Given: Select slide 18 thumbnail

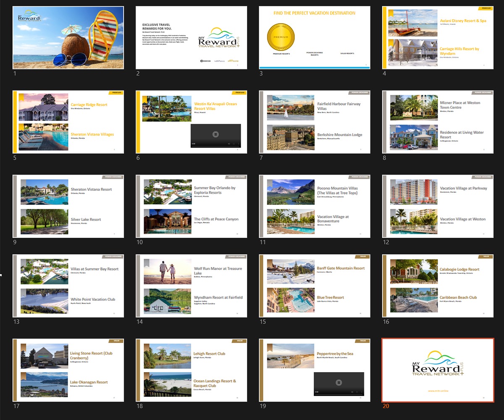Looking at the screenshot, I should click(x=192, y=370).
